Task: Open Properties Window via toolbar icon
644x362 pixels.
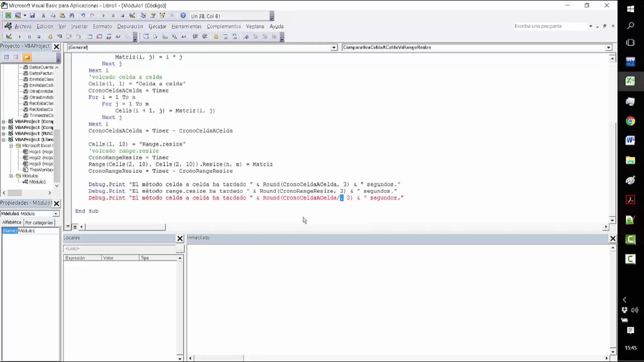Action: [x=152, y=16]
